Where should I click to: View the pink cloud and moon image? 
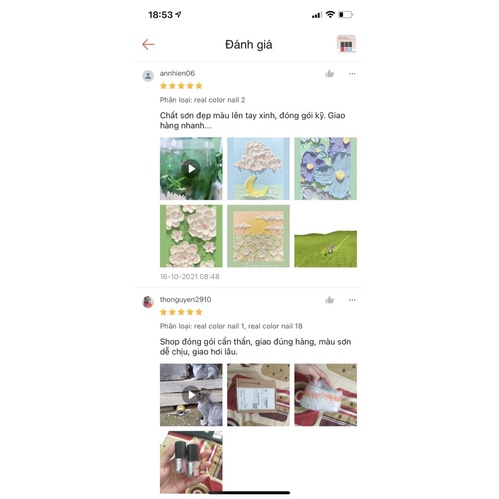tap(258, 169)
